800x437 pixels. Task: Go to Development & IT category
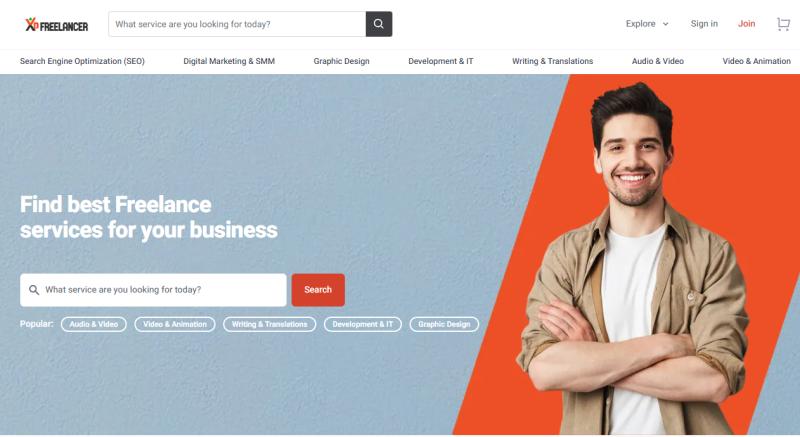click(441, 61)
